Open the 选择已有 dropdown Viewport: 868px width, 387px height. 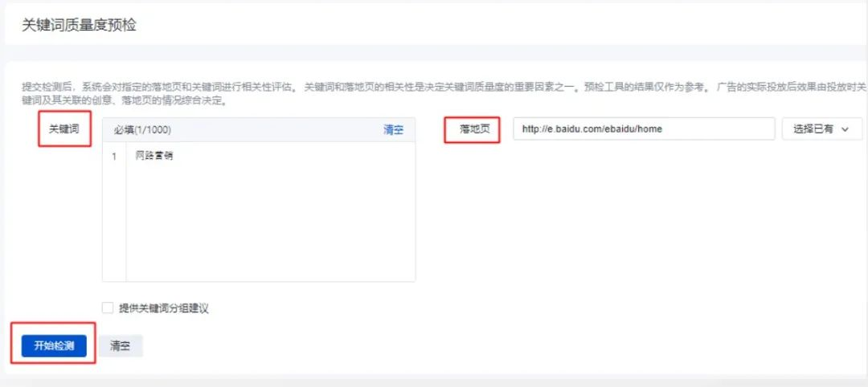point(821,128)
